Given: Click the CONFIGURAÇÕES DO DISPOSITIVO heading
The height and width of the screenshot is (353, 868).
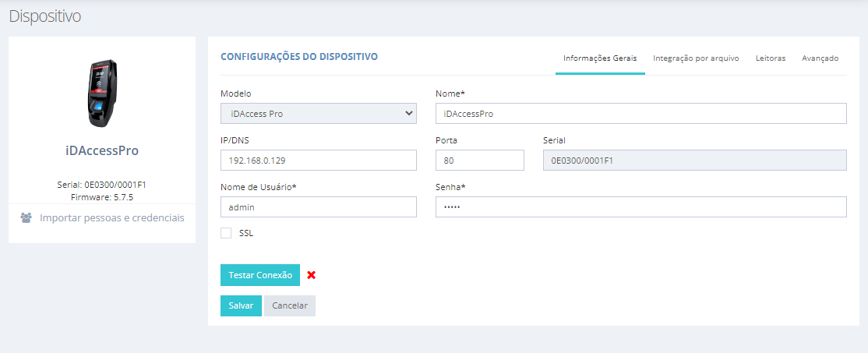Looking at the screenshot, I should [299, 56].
